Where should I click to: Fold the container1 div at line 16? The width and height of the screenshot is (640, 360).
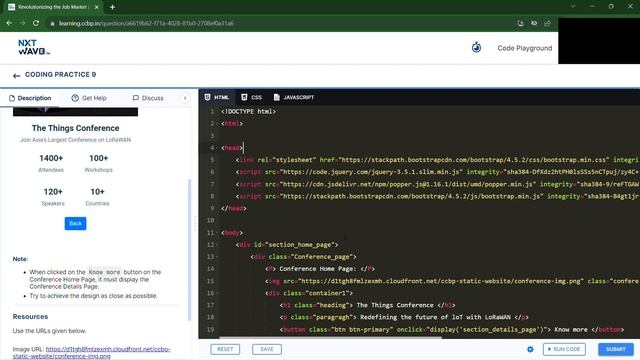217,293
